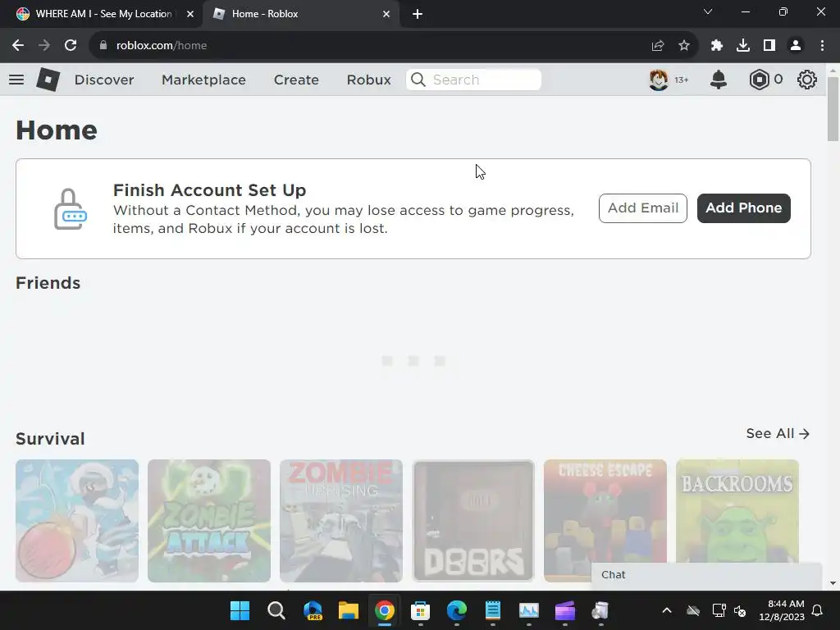Expand the Chat panel

coord(706,575)
